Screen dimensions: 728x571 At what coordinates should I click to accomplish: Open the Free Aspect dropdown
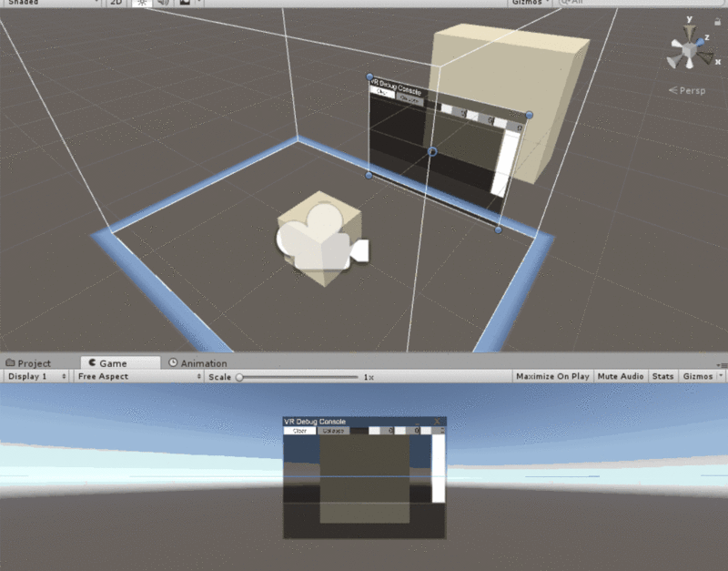pyautogui.click(x=139, y=376)
